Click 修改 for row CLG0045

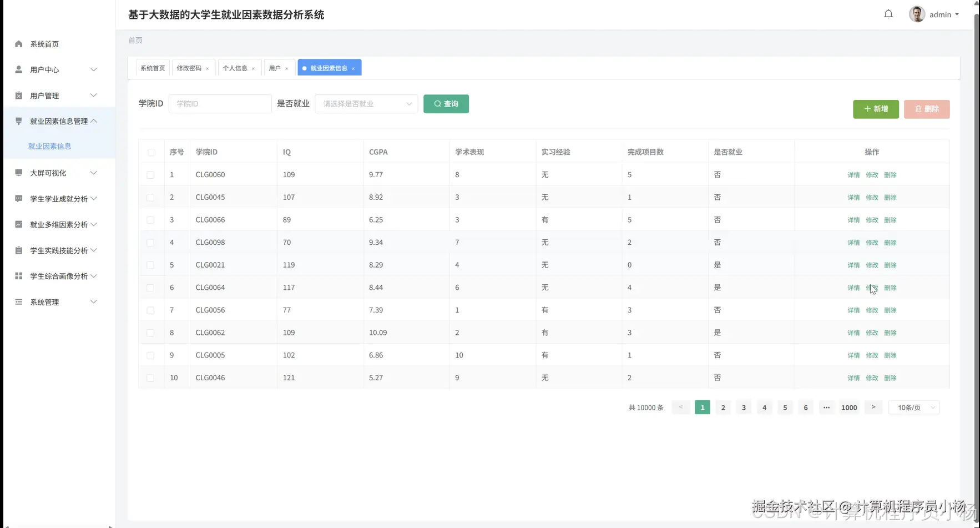click(872, 198)
